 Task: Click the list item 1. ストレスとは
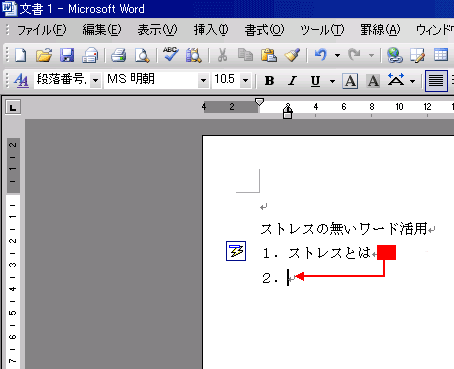(316, 253)
